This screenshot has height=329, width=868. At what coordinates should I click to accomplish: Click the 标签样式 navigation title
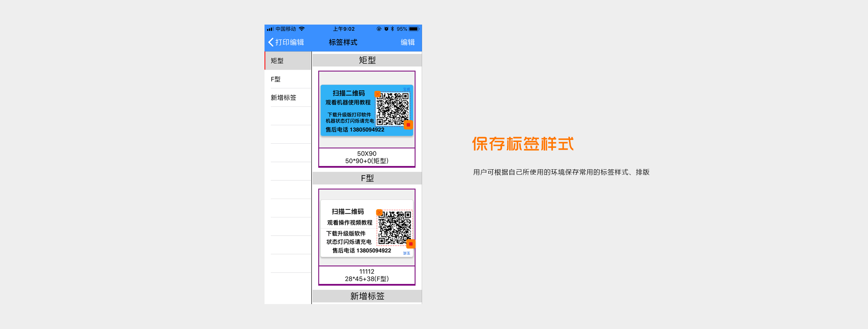coord(343,42)
